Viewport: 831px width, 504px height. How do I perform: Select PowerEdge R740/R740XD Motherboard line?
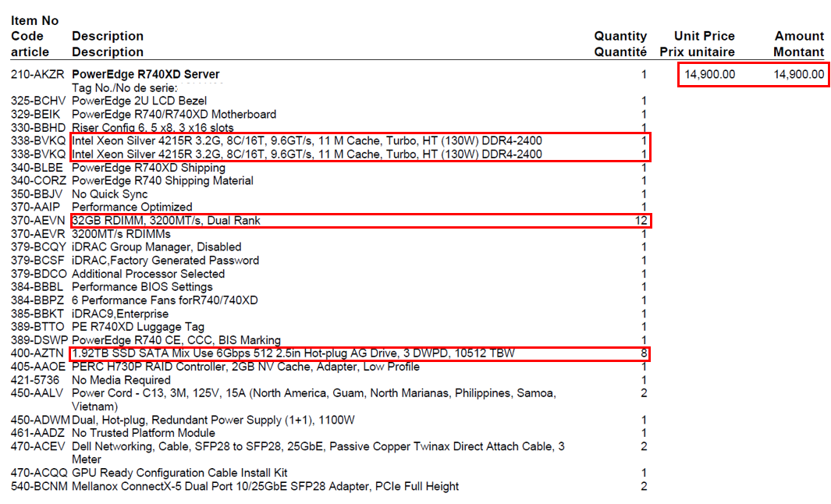(174, 114)
